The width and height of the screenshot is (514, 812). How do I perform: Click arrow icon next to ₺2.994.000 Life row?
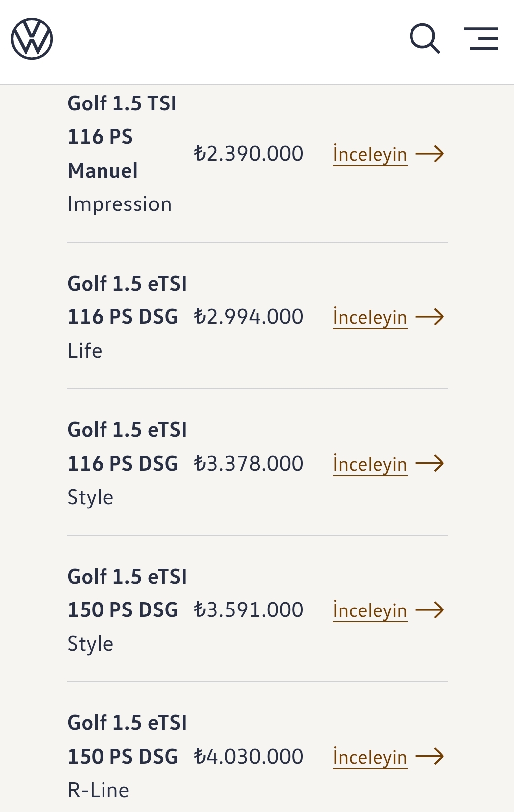pyautogui.click(x=430, y=317)
